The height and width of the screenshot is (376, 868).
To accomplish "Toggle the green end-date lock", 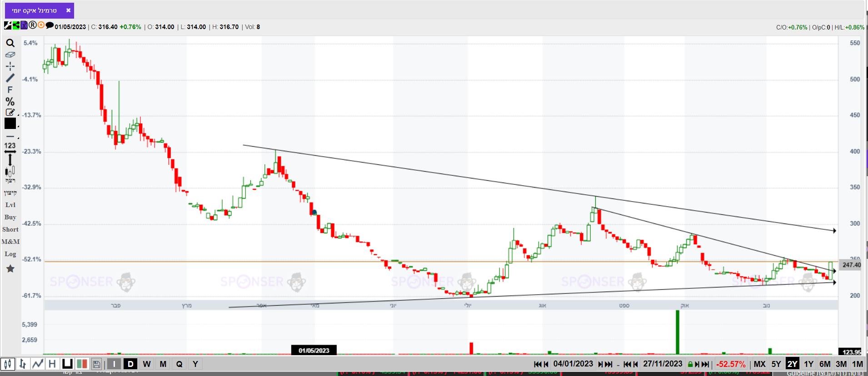I will point(690,364).
